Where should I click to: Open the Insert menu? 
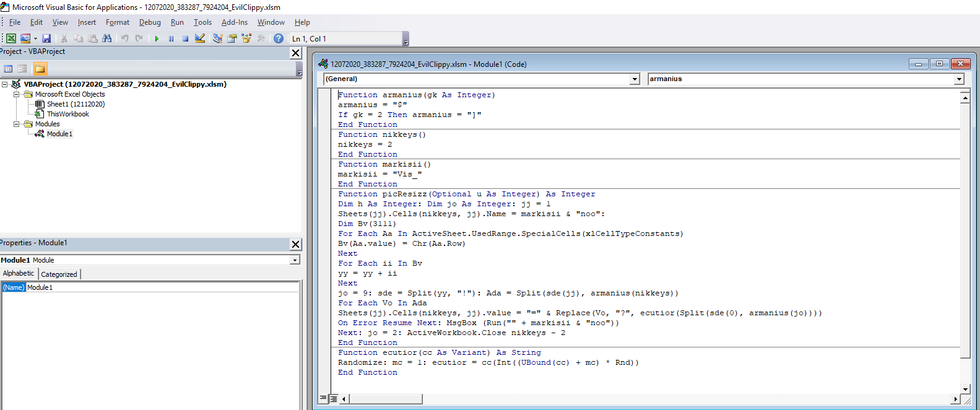coord(87,22)
